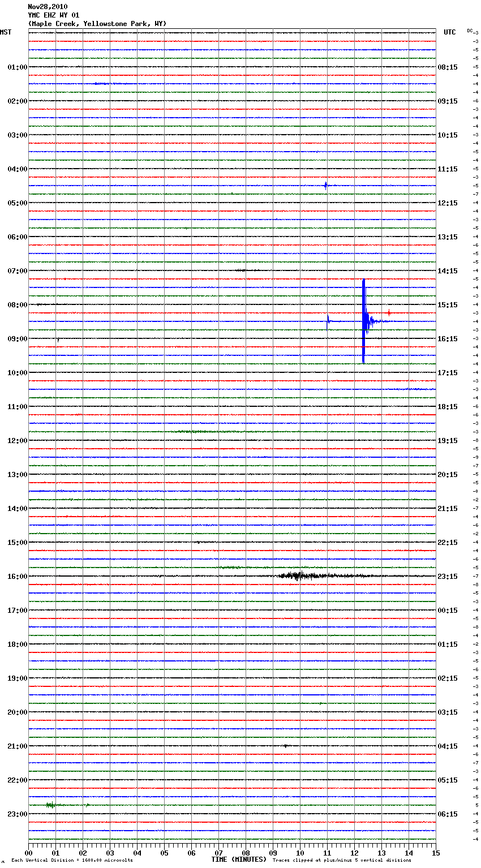Click the black blip on the 21:00 trace
481x868 pixels.
pos(286,746)
